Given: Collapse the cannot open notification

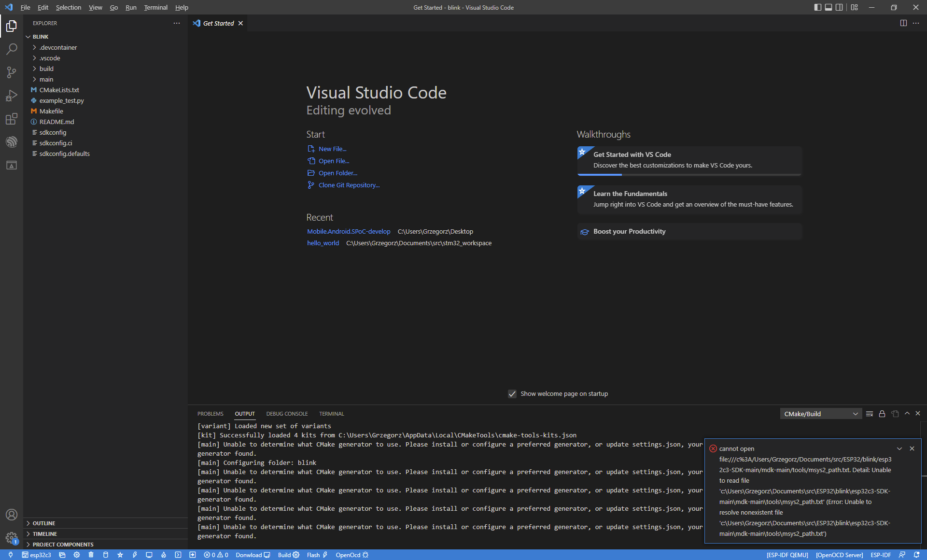Looking at the screenshot, I should pyautogui.click(x=899, y=448).
